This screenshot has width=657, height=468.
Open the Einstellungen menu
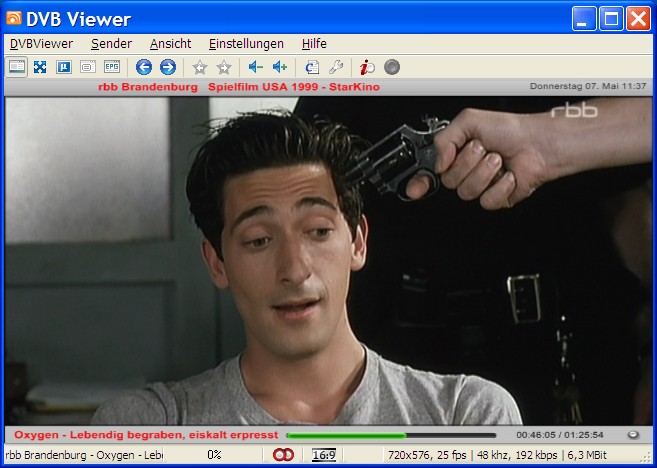click(x=246, y=44)
